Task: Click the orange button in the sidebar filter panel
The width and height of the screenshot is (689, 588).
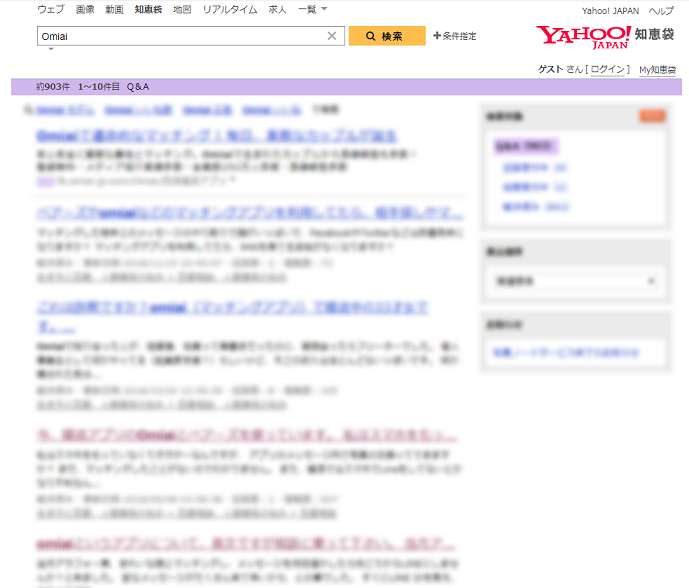Action: pos(652,116)
